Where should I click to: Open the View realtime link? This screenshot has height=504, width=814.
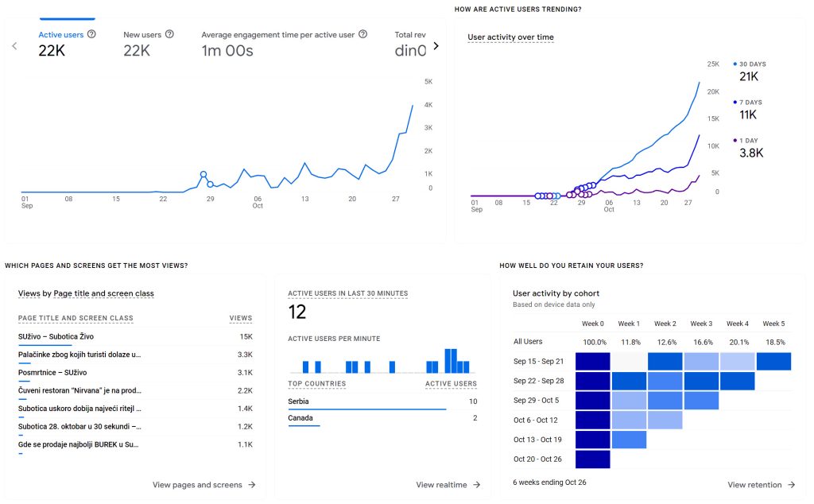tap(441, 485)
